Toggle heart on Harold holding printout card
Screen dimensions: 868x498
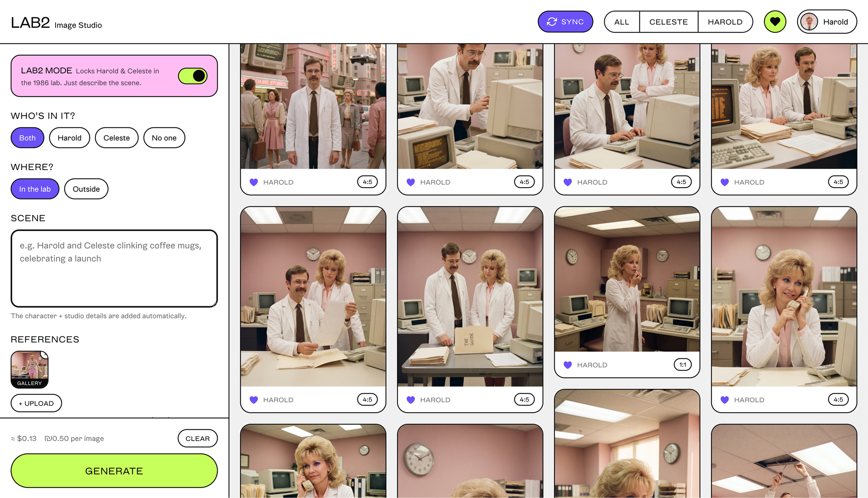click(x=254, y=400)
